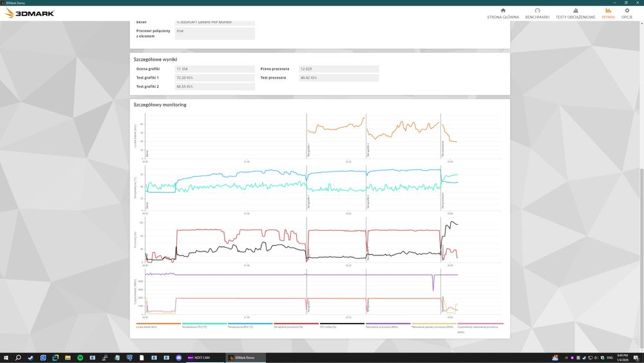
Task: Open Strona Główna home page
Action: 503,14
